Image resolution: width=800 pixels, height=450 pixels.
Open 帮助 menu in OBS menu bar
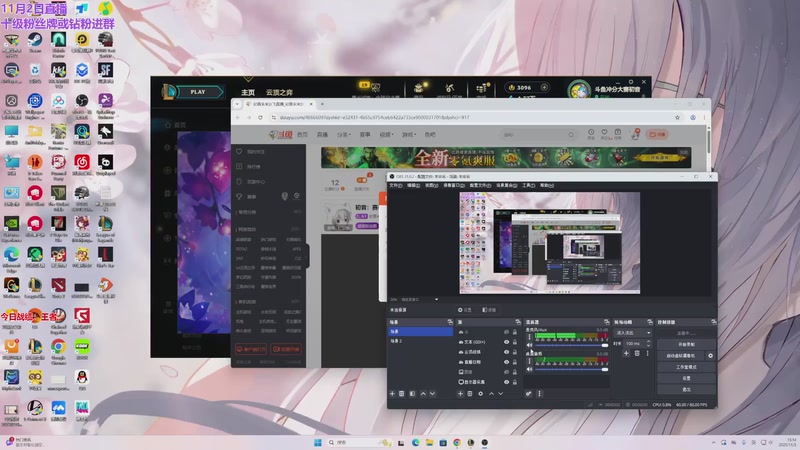546,186
